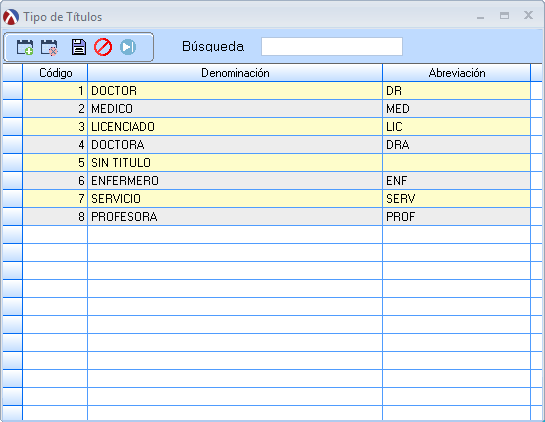
Task: Click inside the Búsqueda search field
Action: point(332,47)
